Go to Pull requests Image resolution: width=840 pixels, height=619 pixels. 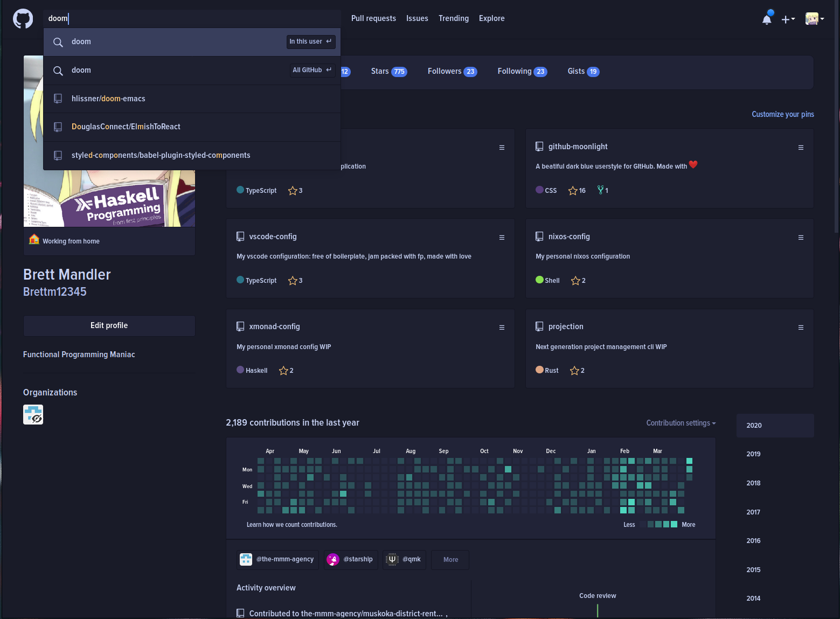[373, 18]
